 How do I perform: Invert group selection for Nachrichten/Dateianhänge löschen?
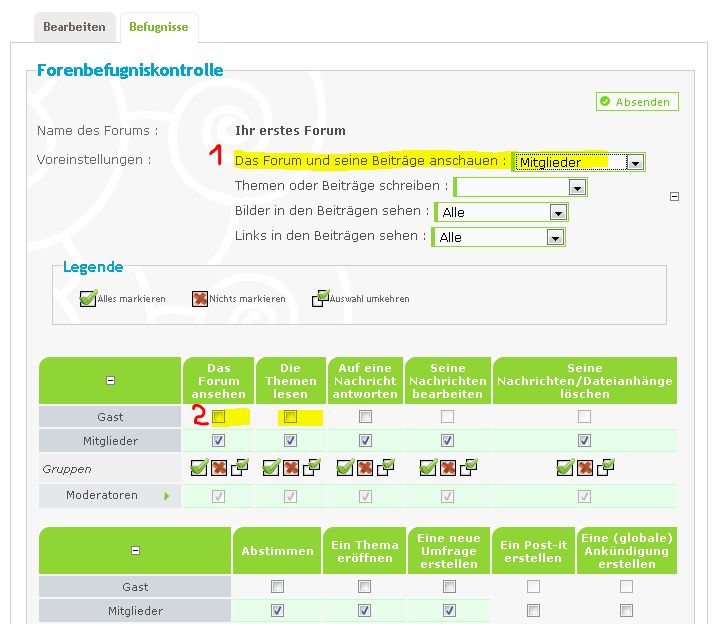[605, 468]
